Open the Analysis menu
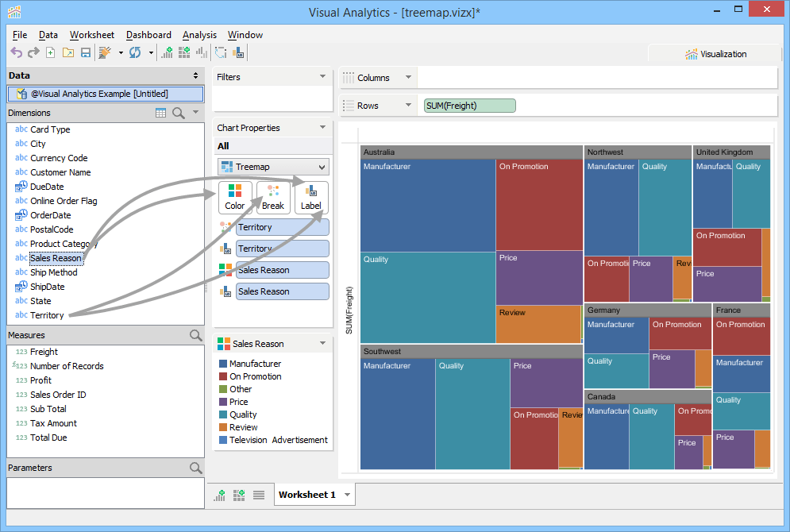The image size is (790, 532). click(x=199, y=35)
